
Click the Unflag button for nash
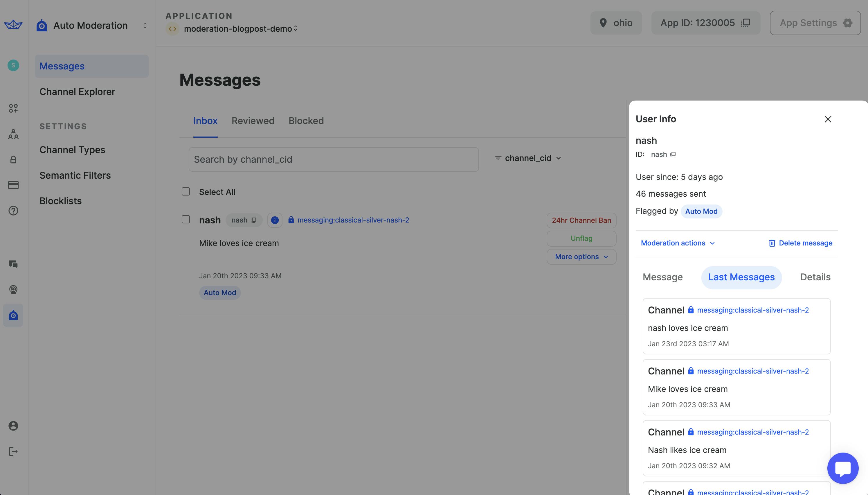point(581,238)
